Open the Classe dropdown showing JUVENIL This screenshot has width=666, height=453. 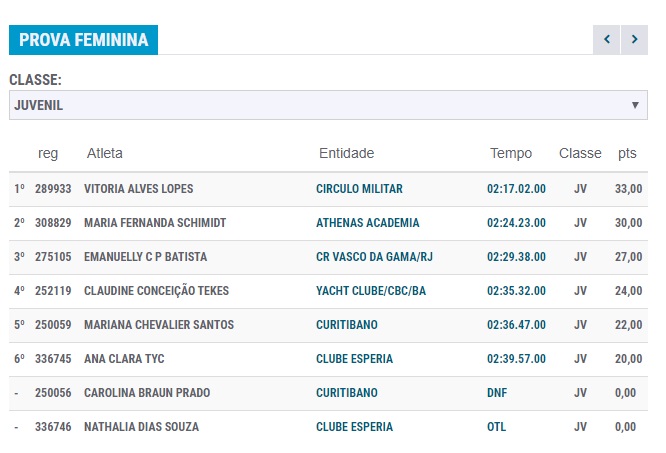coord(328,105)
